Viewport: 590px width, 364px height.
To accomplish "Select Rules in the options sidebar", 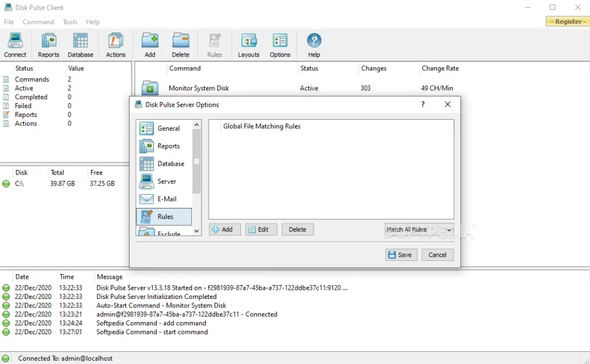I will [x=164, y=217].
